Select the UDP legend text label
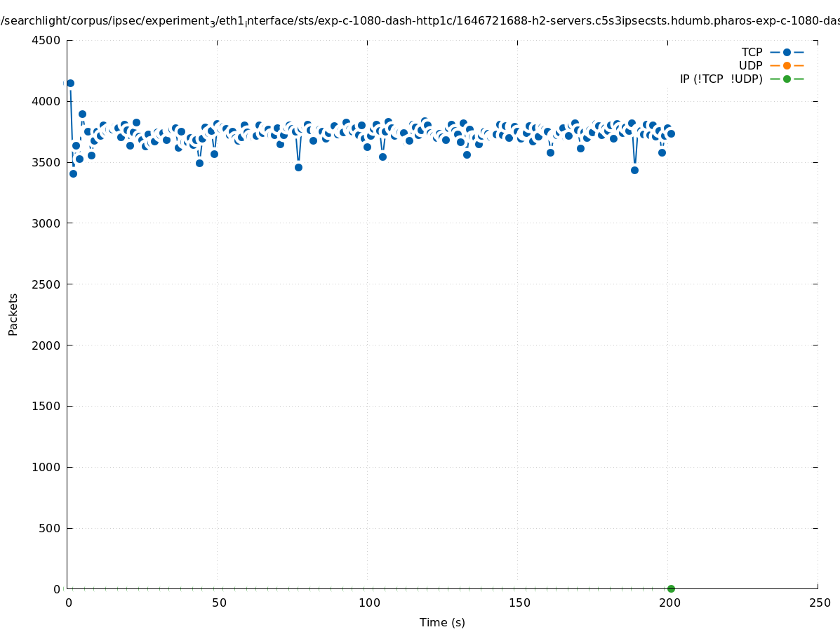The image size is (840, 632). 750,66
